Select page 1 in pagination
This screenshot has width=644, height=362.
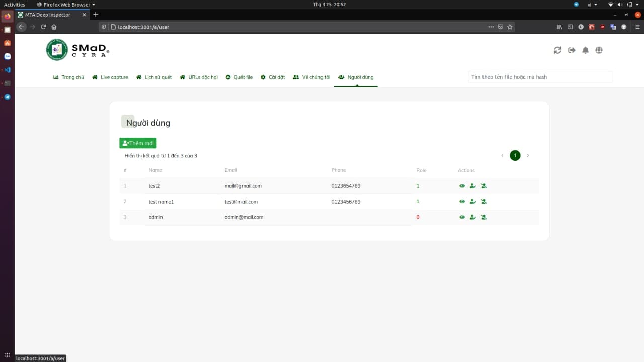point(515,156)
